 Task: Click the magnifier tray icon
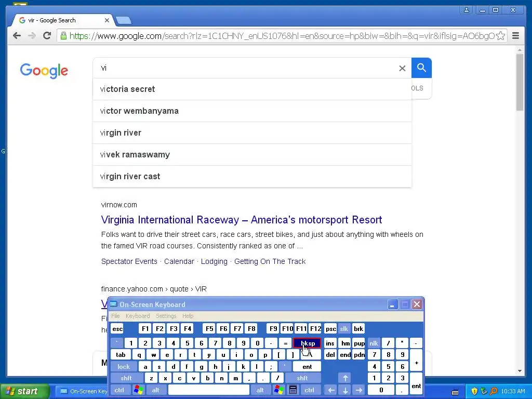494,391
